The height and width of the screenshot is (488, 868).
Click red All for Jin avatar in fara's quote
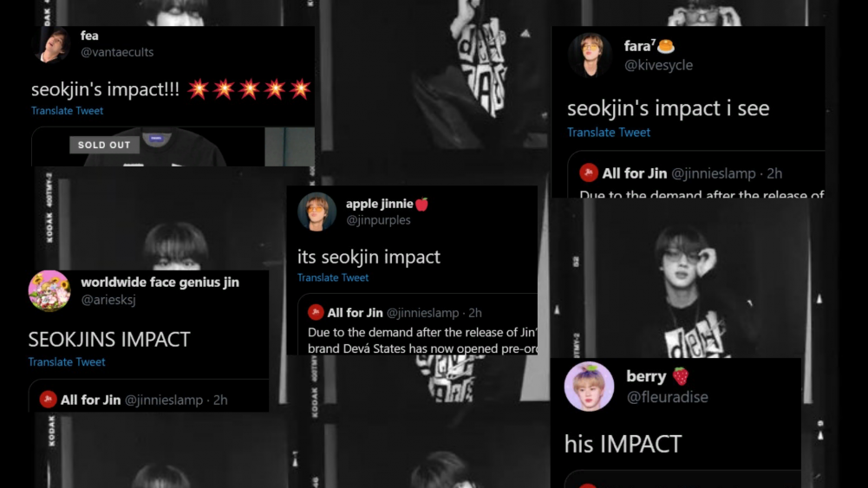(x=589, y=172)
